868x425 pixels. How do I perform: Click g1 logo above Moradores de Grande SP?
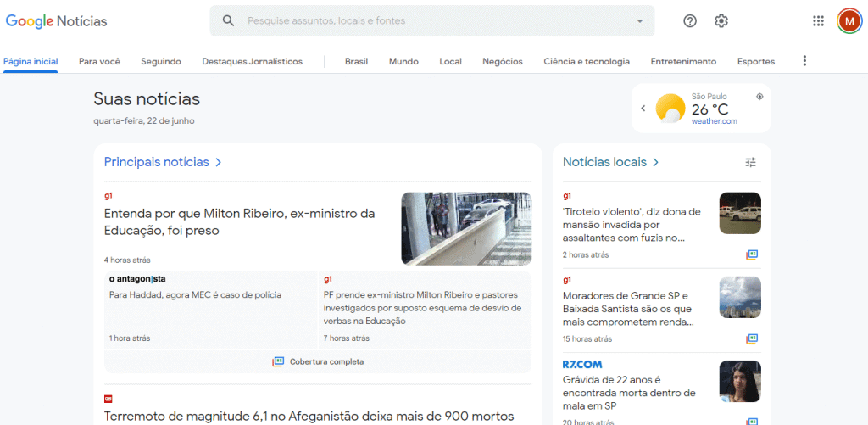click(567, 280)
